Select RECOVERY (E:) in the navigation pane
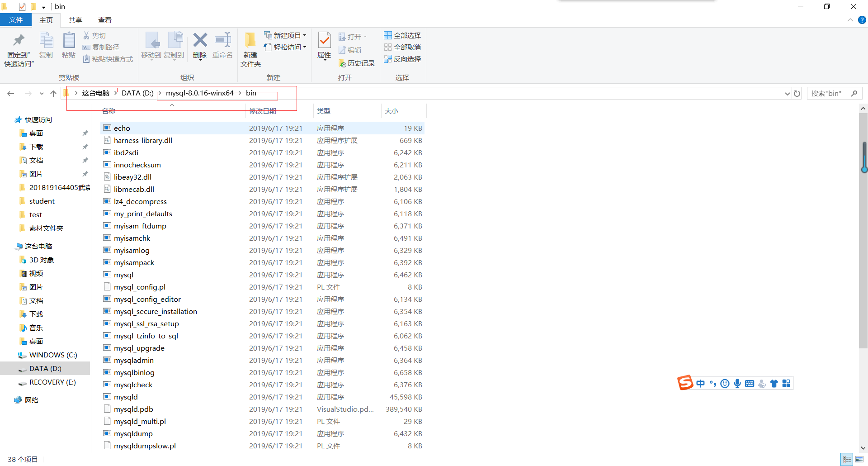 52,382
